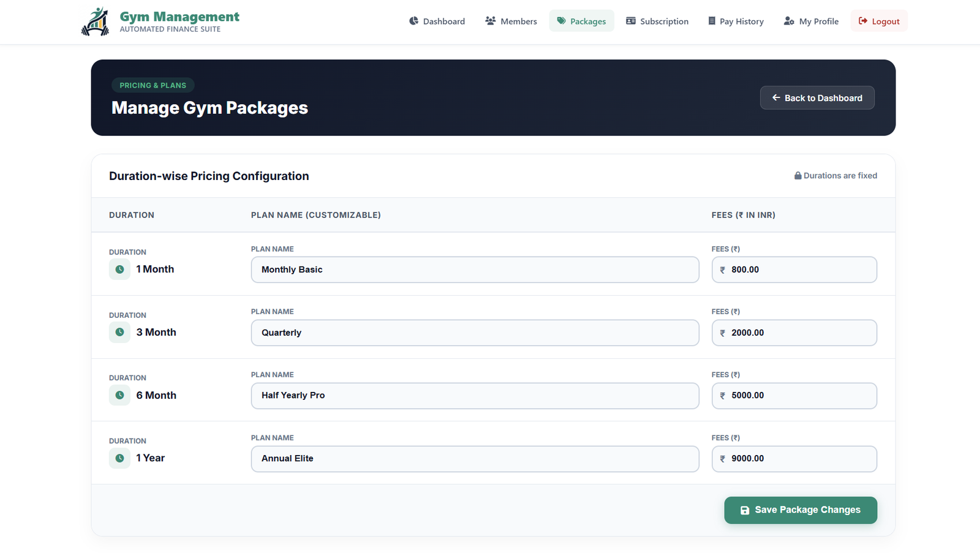
Task: Click the floppy-disk icon on the Save button
Action: tap(745, 510)
